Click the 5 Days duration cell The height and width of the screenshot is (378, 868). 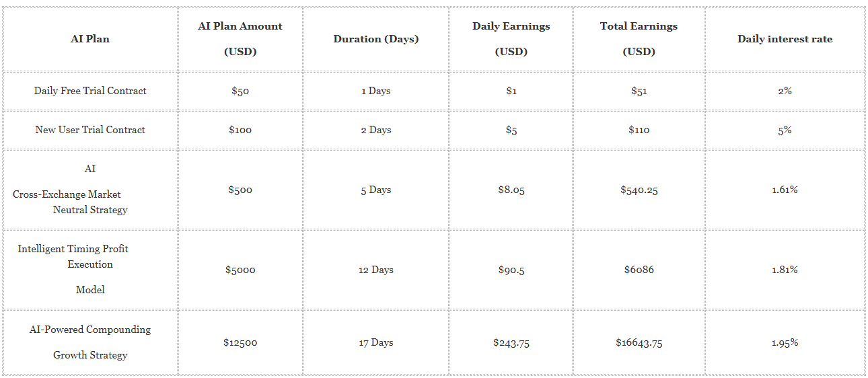[376, 190]
